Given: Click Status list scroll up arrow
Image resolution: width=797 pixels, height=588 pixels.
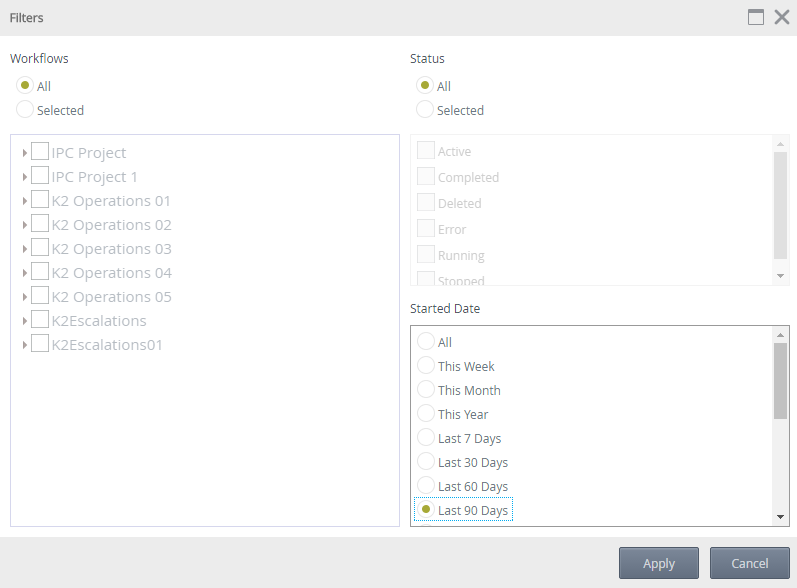Looking at the screenshot, I should click(x=780, y=145).
